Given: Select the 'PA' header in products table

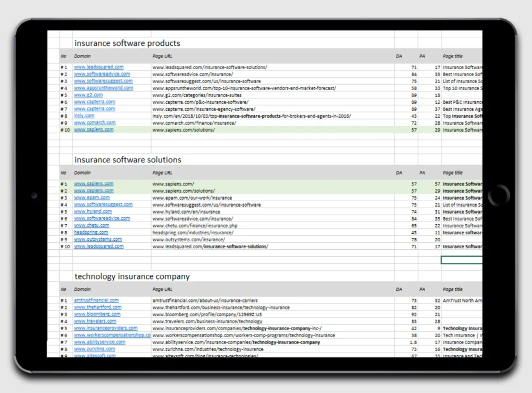Looking at the screenshot, I should pos(422,56).
